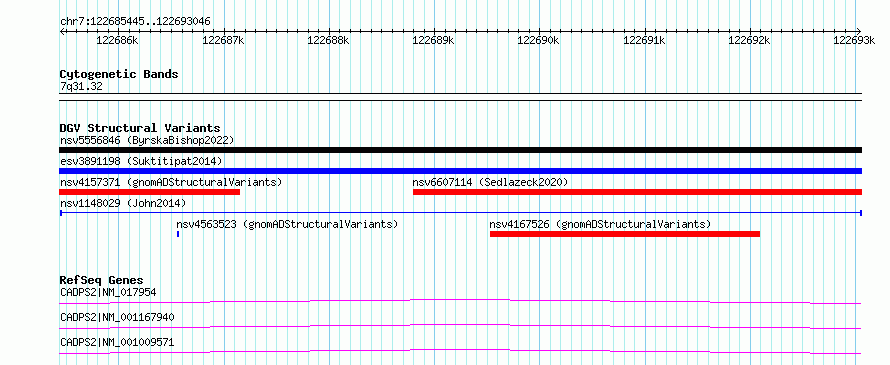890x365 pixels.
Task: Click the 122687k ruler tick label
Action: (x=223, y=40)
